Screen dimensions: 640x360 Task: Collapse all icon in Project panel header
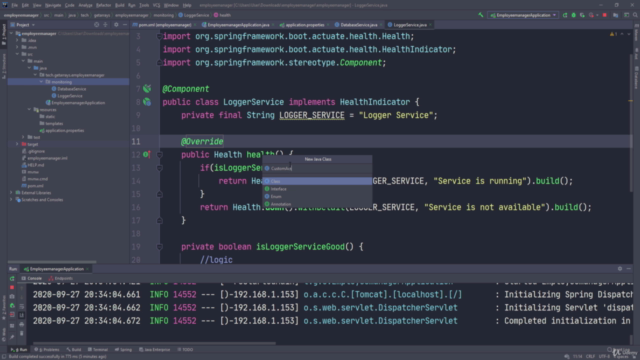click(105, 25)
